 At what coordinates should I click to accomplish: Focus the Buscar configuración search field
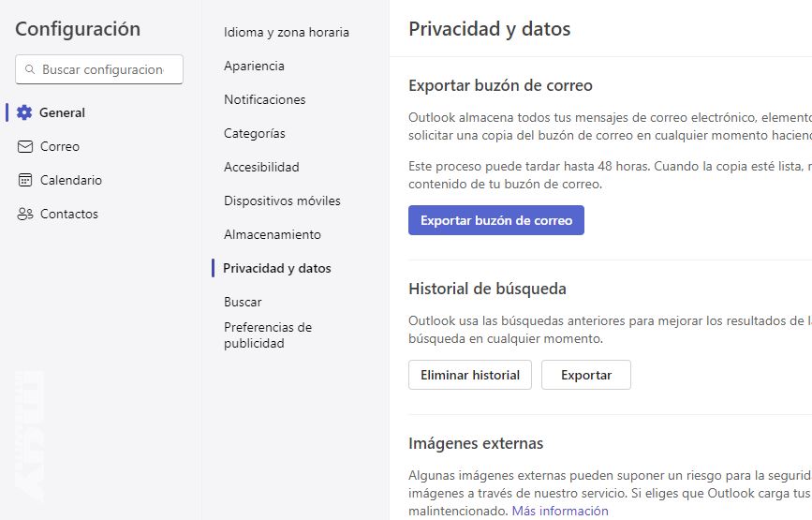click(103, 69)
